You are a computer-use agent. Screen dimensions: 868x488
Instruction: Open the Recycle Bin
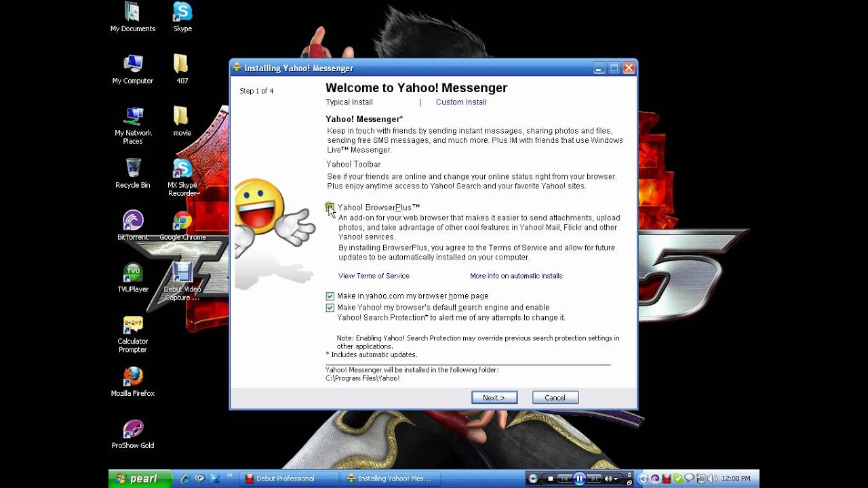tap(133, 174)
